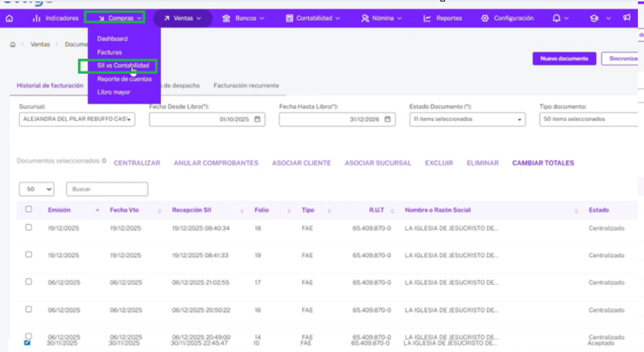Toggle the select-all checkbox in table header
This screenshot has height=352, width=644.
pyautogui.click(x=28, y=209)
